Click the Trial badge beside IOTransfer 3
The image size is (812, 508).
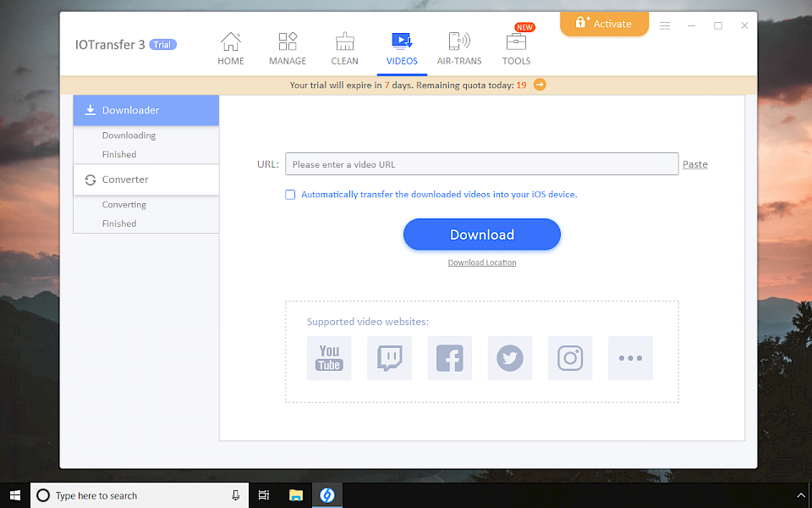coord(162,45)
